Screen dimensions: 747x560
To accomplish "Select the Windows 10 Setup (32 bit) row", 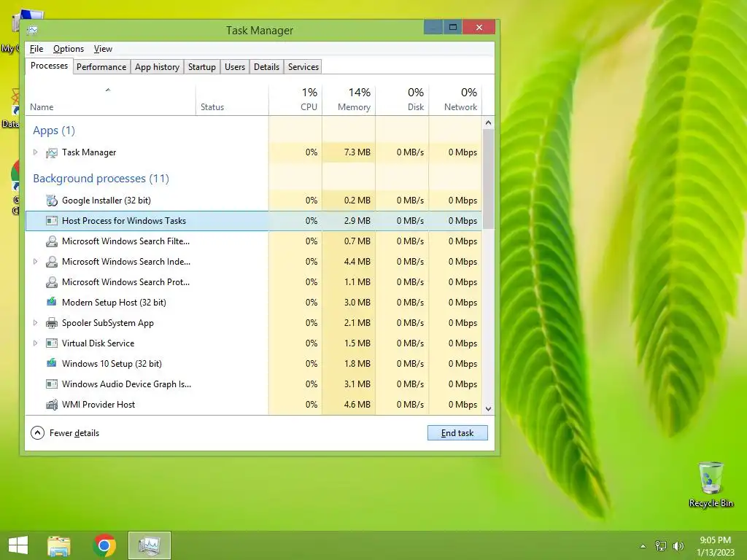I will 253,364.
